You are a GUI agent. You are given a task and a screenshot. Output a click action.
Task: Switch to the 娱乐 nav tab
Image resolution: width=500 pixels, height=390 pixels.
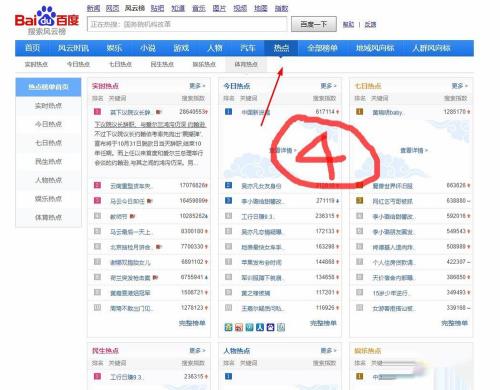pyautogui.click(x=114, y=48)
